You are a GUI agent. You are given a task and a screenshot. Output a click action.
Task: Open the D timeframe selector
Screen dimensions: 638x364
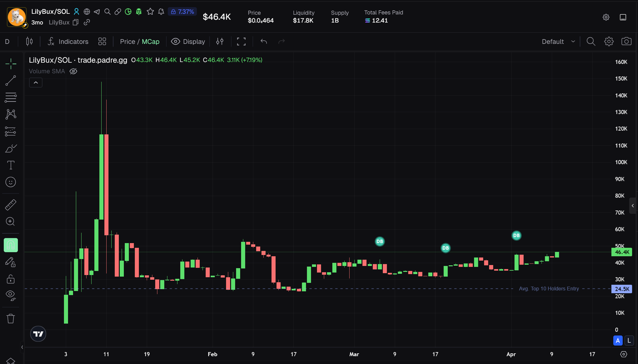click(x=7, y=41)
